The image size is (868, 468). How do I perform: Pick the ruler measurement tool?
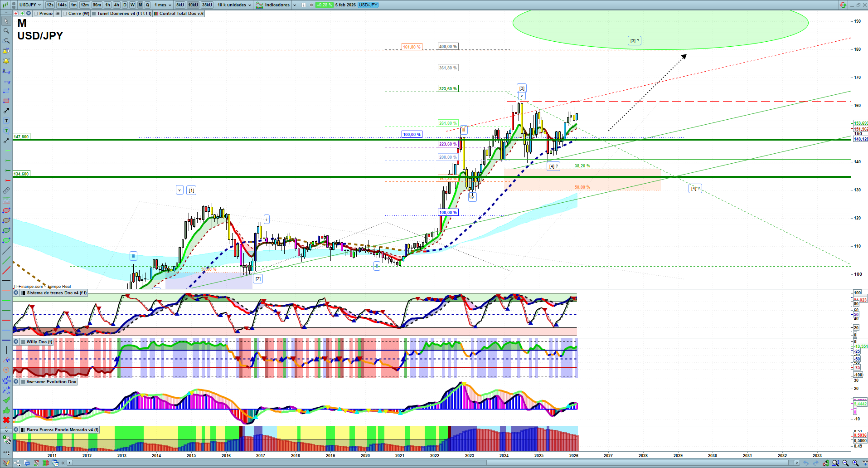tap(6, 190)
